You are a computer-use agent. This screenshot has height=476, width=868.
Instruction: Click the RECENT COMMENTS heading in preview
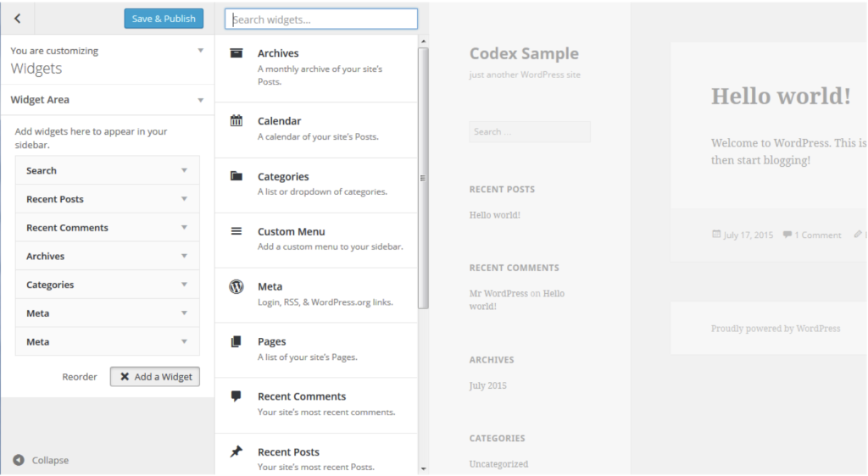[515, 268]
